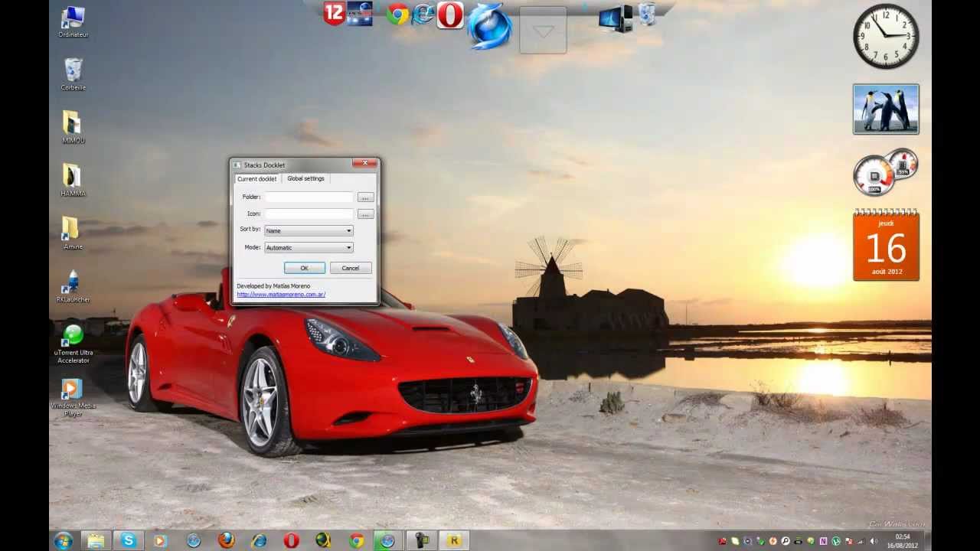Open the red '12' shield dock icon
Image resolution: width=980 pixels, height=551 pixels.
coord(334,14)
